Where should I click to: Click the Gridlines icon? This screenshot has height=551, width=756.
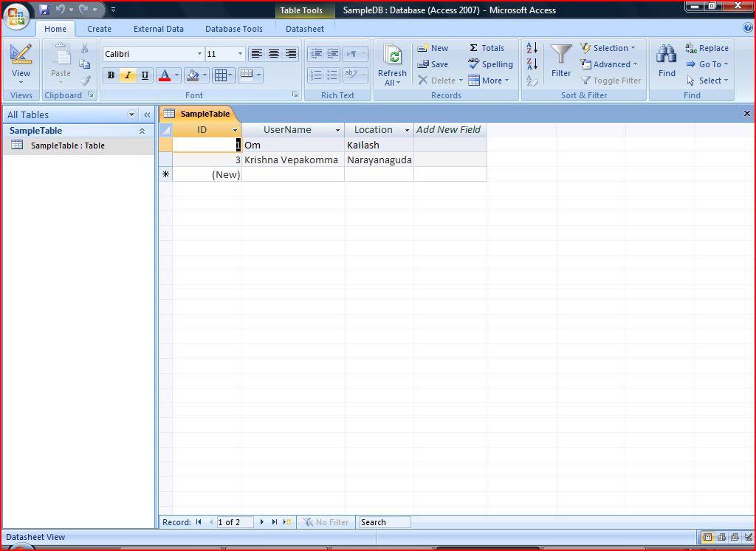coord(220,75)
